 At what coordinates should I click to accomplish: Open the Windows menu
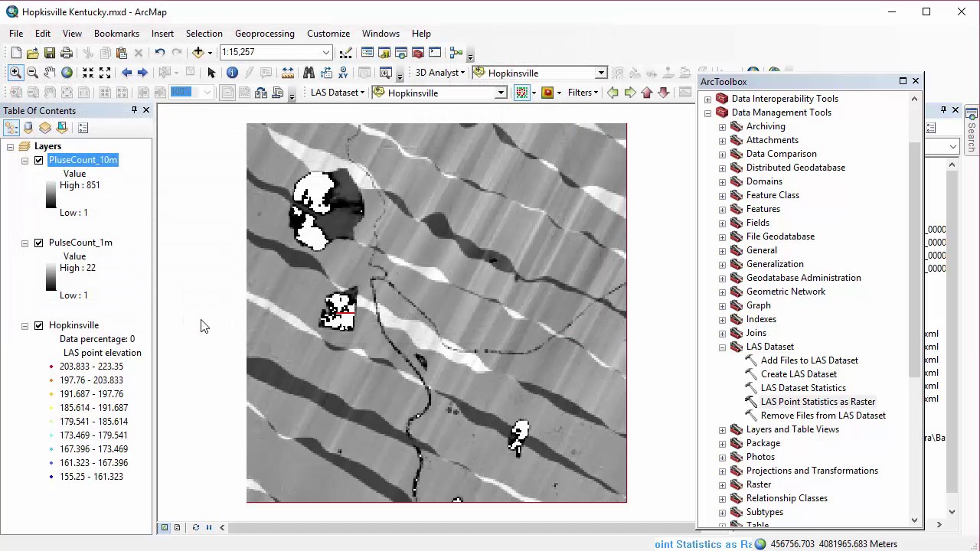point(381,34)
